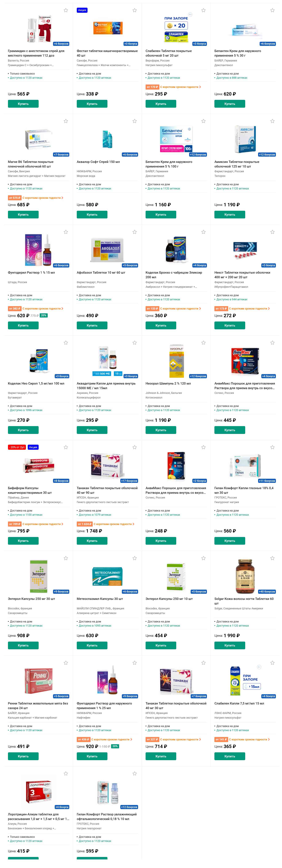
Task: Open the Акция badge on Фестал card
Action: (82, 10)
